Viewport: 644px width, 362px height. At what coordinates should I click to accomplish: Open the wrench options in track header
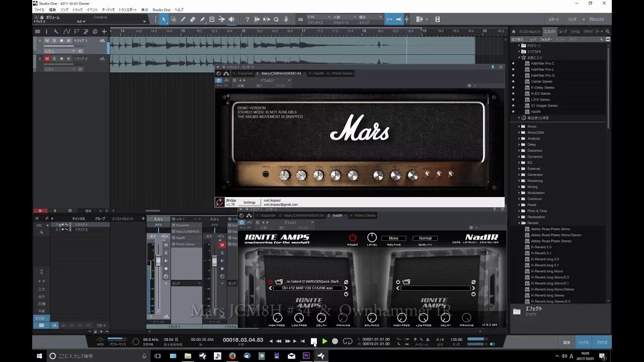point(56,31)
